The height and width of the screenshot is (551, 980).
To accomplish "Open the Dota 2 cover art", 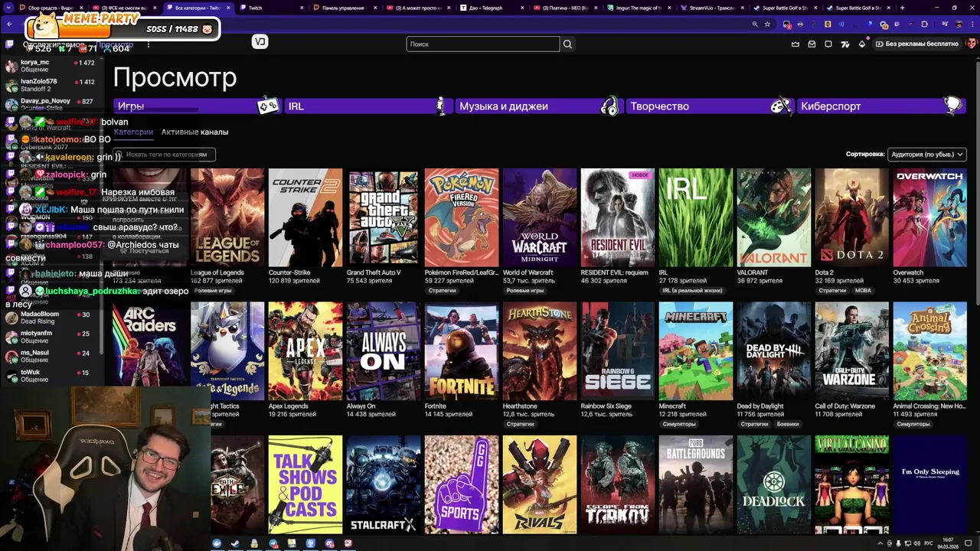I will [x=852, y=218].
